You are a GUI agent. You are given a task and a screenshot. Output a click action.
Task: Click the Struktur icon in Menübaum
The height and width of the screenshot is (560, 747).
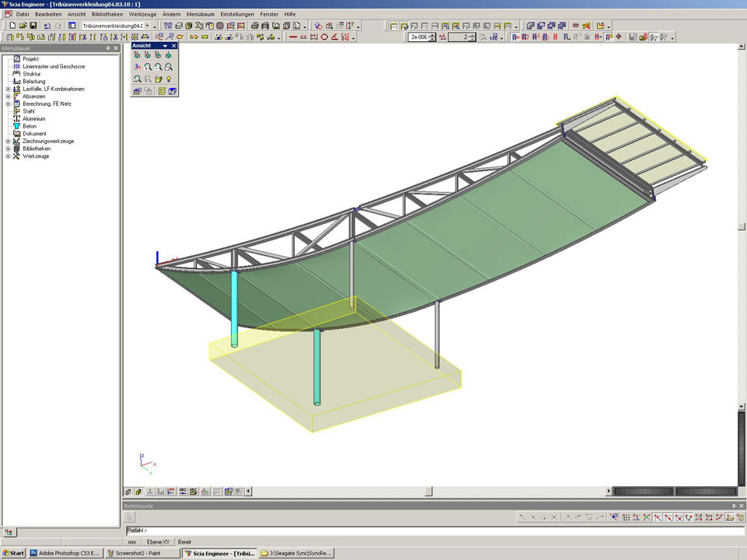click(x=16, y=74)
